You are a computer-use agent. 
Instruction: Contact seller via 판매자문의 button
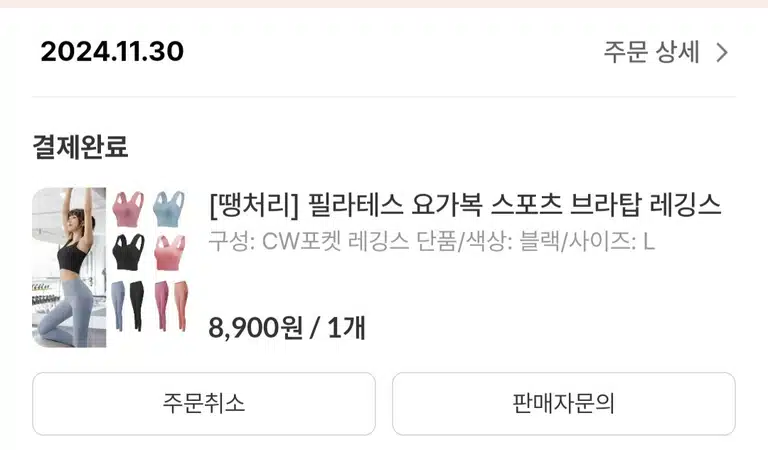563,403
